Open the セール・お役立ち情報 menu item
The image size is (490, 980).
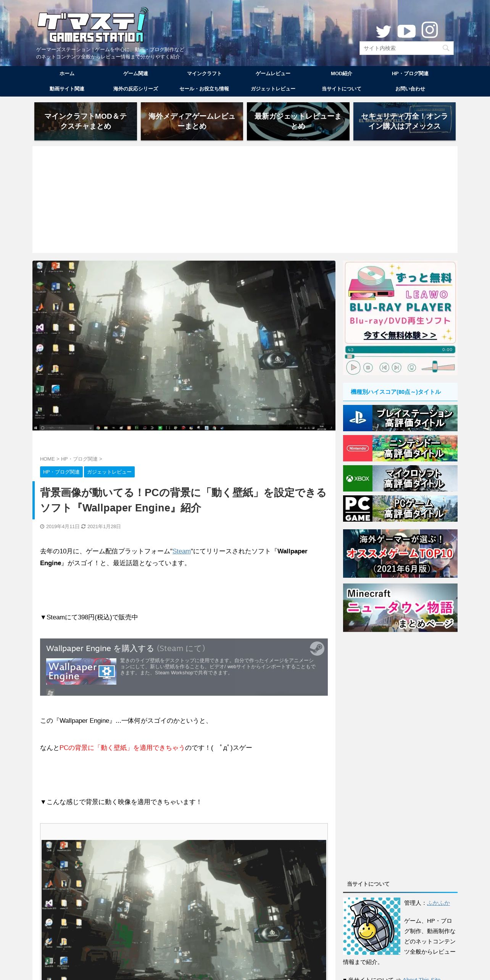pos(204,89)
